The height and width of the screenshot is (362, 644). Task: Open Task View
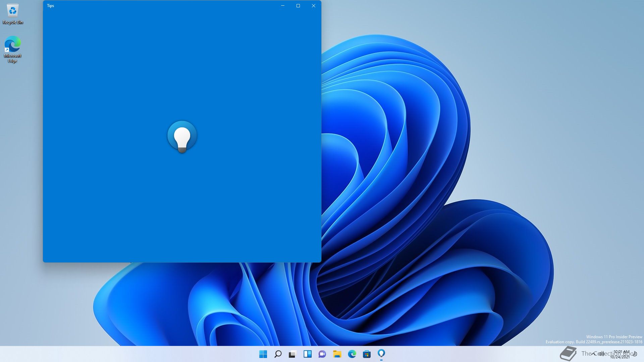coord(292,354)
